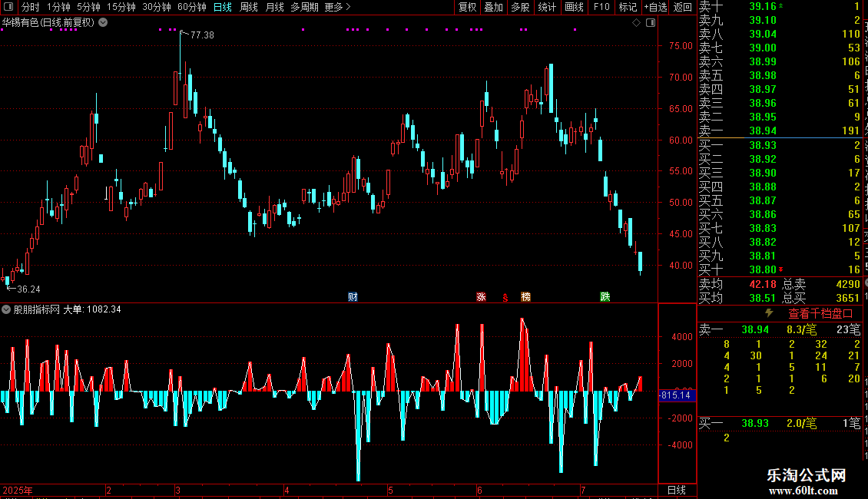
Task: Click month 5 marker on time axis
Action: point(390,490)
